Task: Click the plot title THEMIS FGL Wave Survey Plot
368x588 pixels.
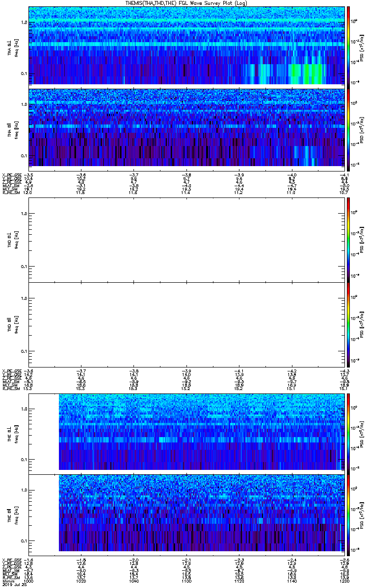Action: [x=186, y=3]
